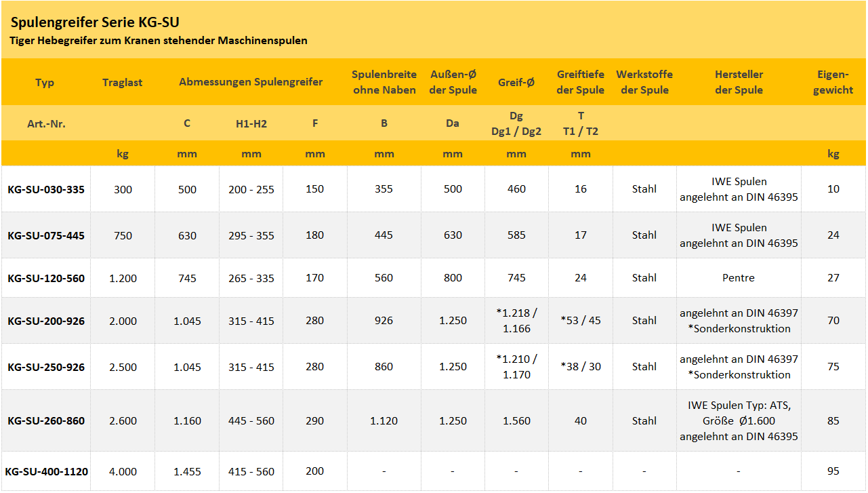868x493 pixels.
Task: Open the KG-SU-200-926 entry
Action: [x=46, y=321]
